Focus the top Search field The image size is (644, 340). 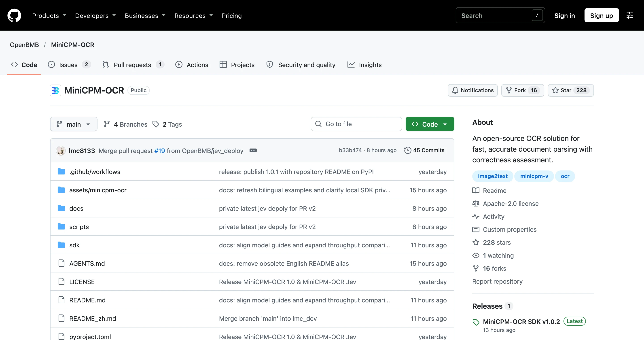click(x=500, y=15)
